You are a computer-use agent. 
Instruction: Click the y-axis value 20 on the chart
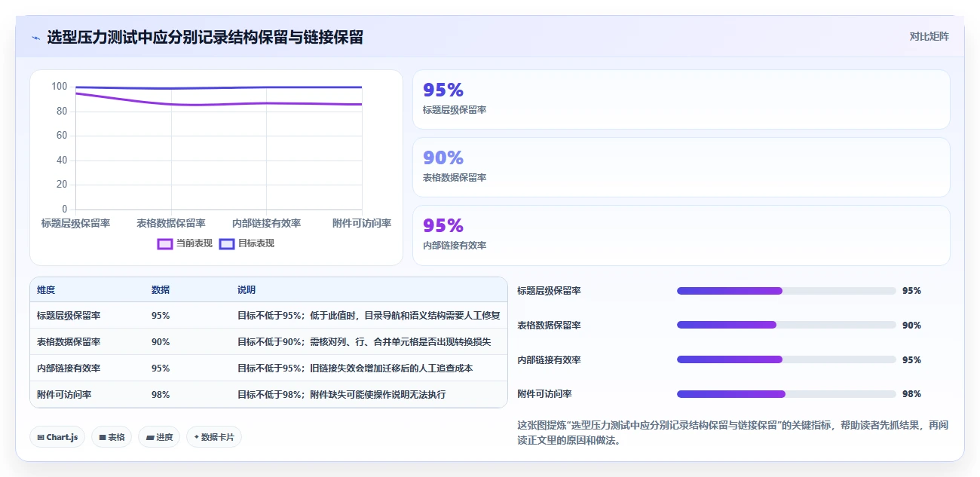(x=62, y=185)
